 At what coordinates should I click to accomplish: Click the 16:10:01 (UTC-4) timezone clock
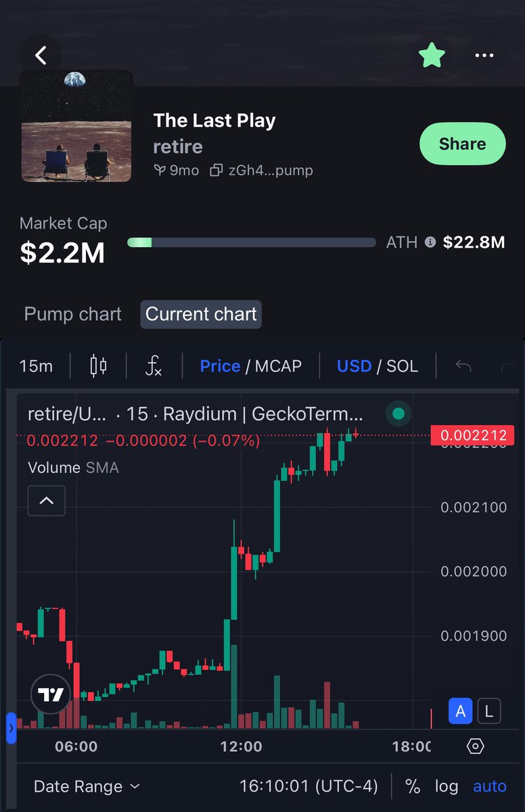pos(309,786)
